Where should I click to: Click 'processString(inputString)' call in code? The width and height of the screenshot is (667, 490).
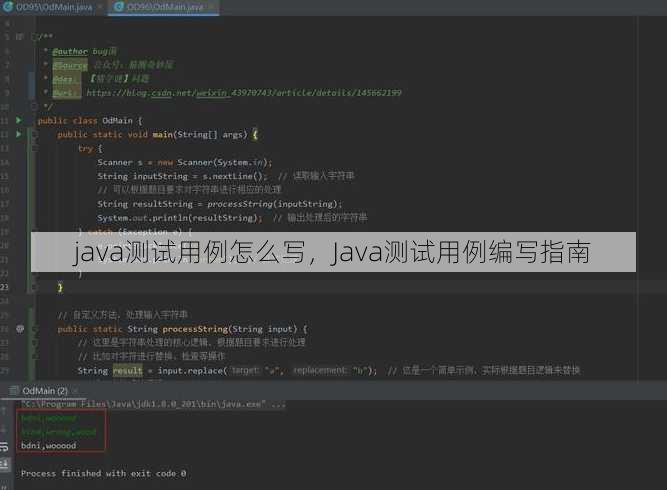pos(272,204)
